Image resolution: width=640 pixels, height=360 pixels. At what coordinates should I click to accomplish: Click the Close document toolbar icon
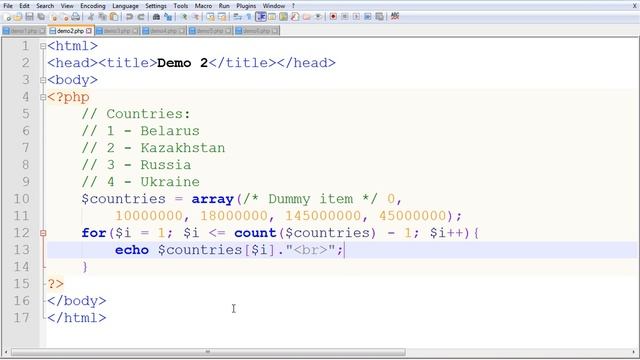click(53, 17)
